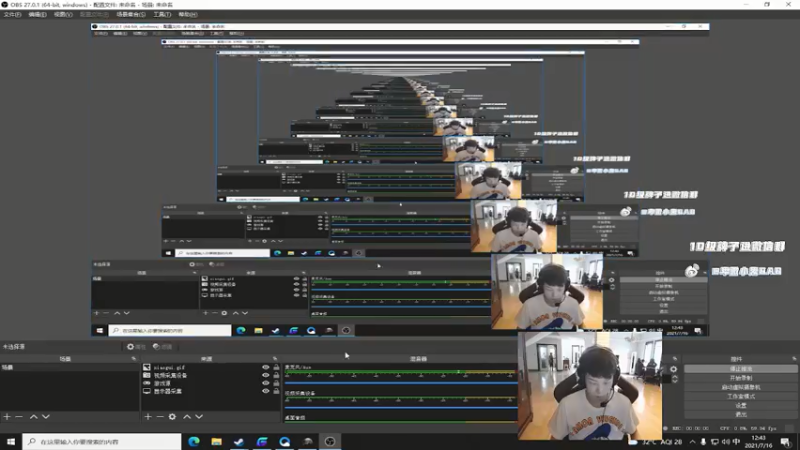Add a new source with plus icon
This screenshot has width=800, height=450.
point(148,416)
